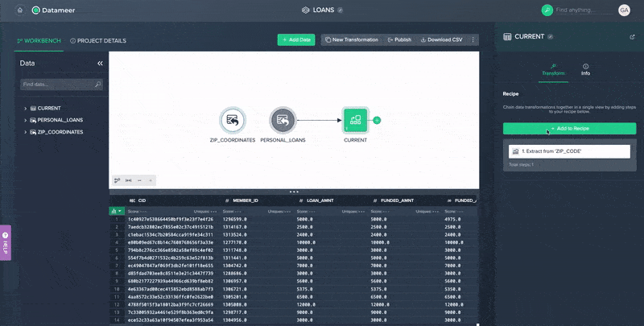Open the Transform tab
Screen dimensions: 644x326
coord(553,70)
